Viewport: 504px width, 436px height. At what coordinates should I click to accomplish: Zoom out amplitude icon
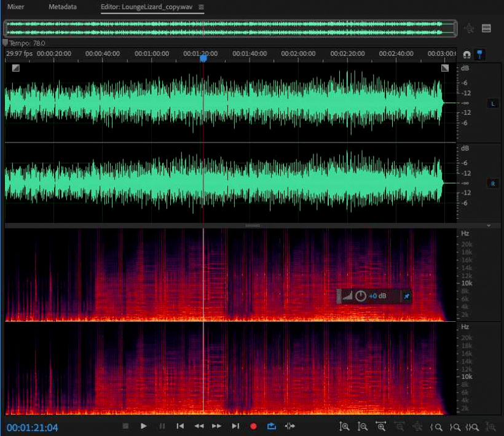point(362,427)
